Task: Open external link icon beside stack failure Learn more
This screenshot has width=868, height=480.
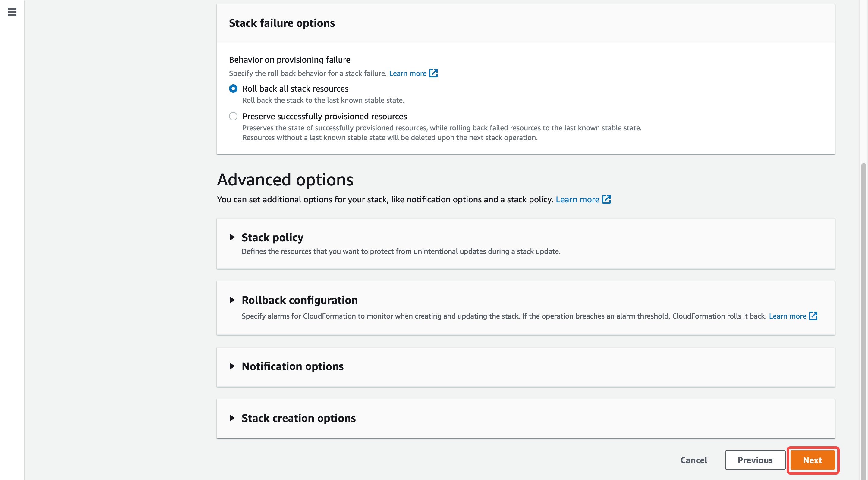Action: [x=433, y=73]
